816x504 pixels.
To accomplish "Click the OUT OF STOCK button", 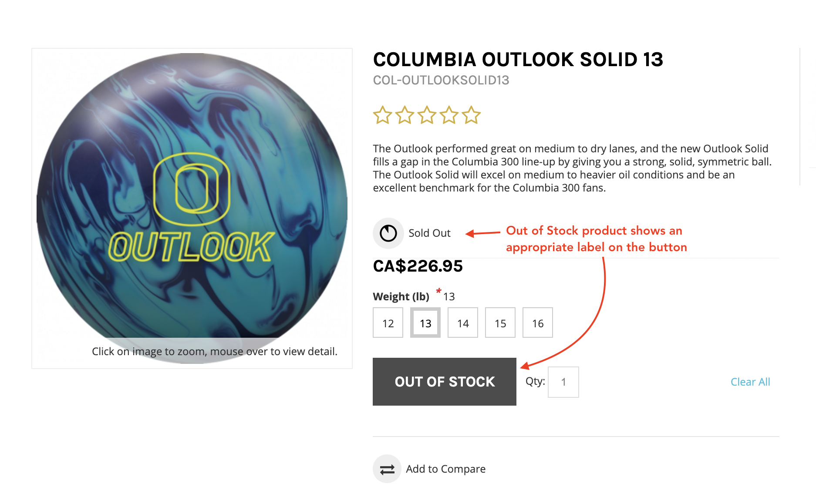I will click(444, 382).
